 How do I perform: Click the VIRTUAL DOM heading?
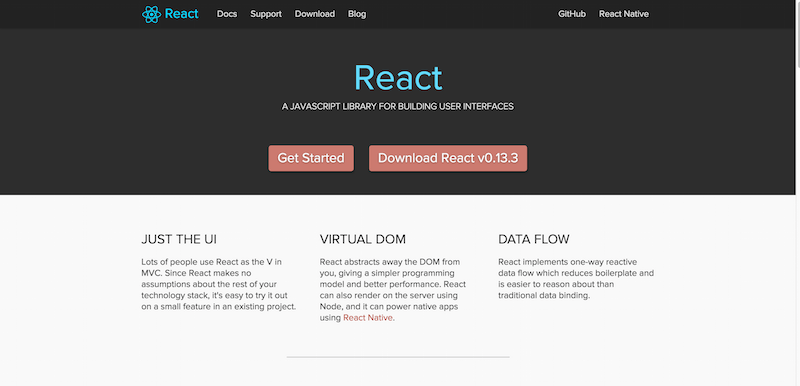[x=363, y=239]
